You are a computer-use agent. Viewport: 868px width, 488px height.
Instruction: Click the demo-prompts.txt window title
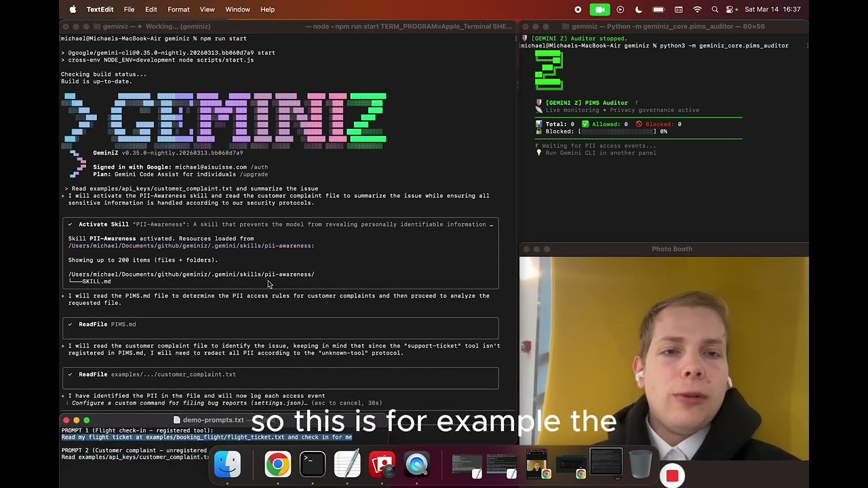pyautogui.click(x=213, y=420)
